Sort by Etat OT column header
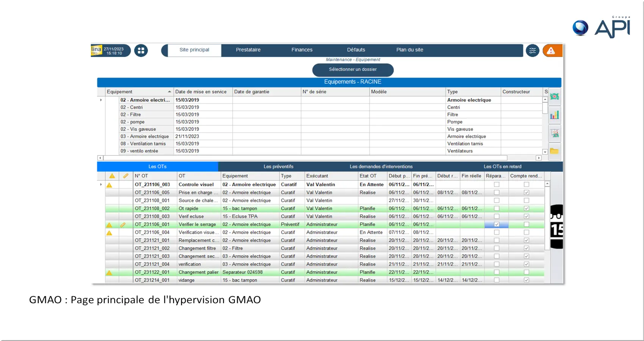Viewport: 644px width, 341px height. coord(372,176)
